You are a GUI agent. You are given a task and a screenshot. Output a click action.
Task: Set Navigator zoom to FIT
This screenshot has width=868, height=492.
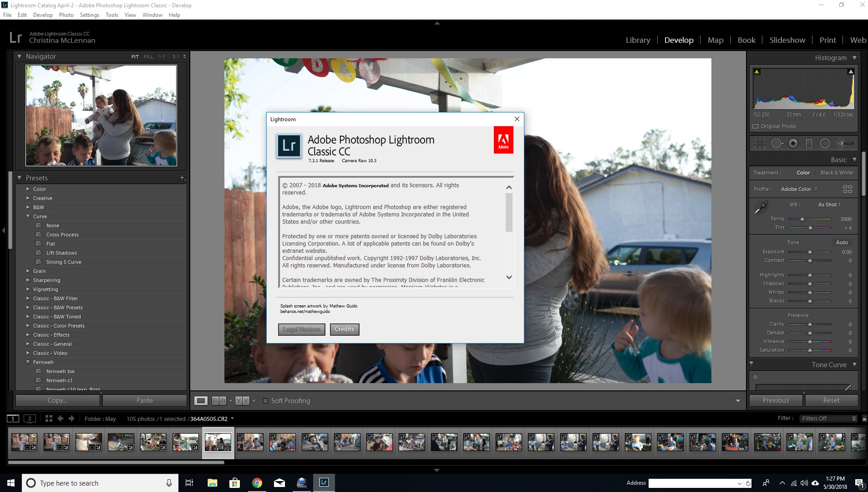[x=135, y=57]
